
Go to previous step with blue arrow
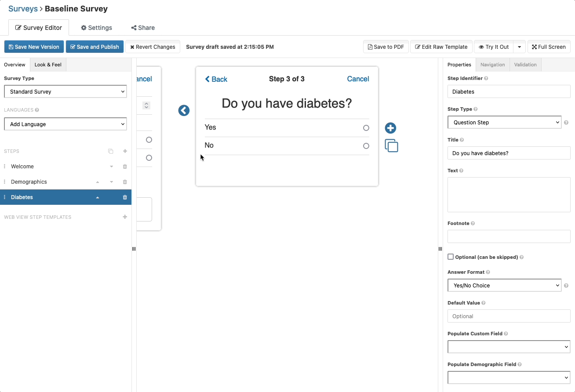point(184,111)
